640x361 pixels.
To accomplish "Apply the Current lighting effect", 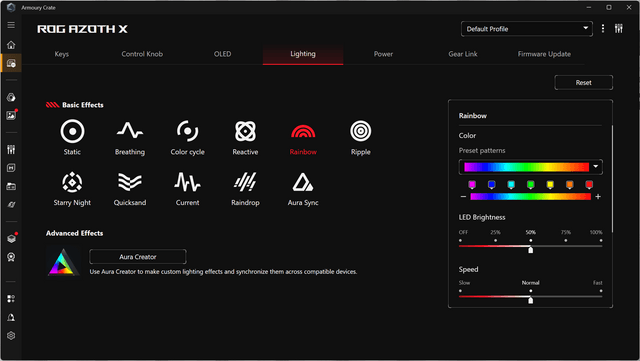I will [187, 188].
